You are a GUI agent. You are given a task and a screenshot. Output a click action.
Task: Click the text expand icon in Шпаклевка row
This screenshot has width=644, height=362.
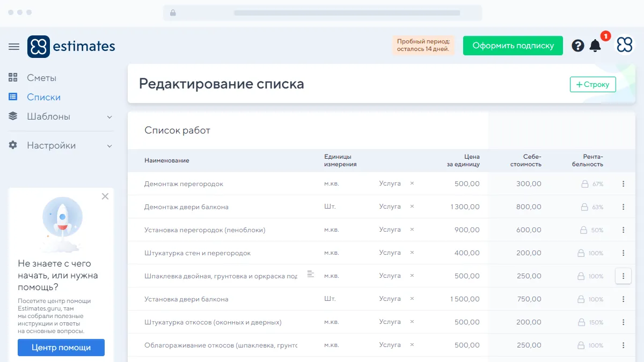click(x=310, y=274)
